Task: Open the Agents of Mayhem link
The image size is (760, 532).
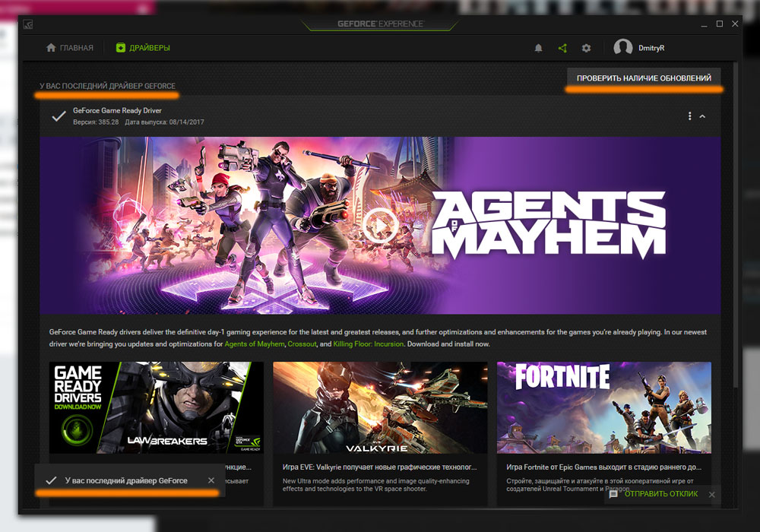Action: point(255,344)
